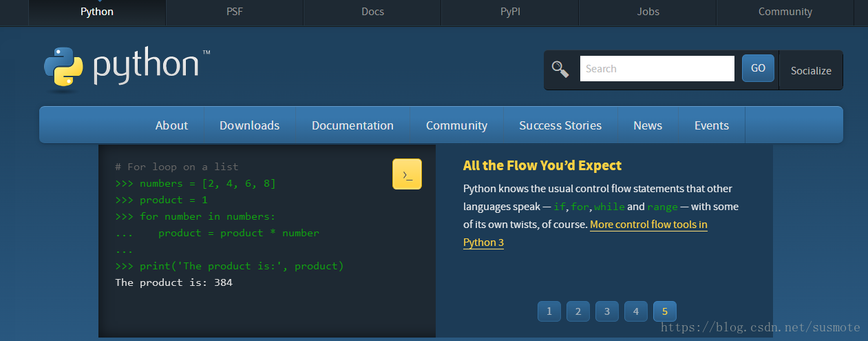Click the comment # For loop on a list
The width and height of the screenshot is (868, 341).
click(x=177, y=167)
